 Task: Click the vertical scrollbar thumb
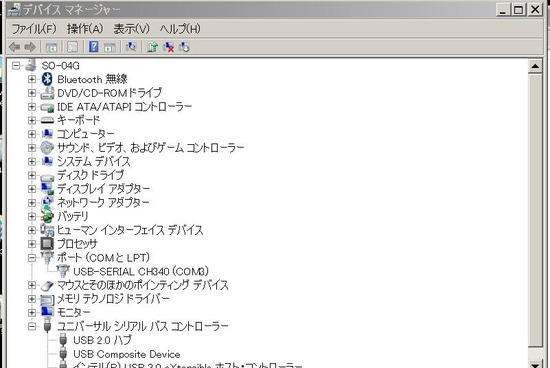(535, 210)
